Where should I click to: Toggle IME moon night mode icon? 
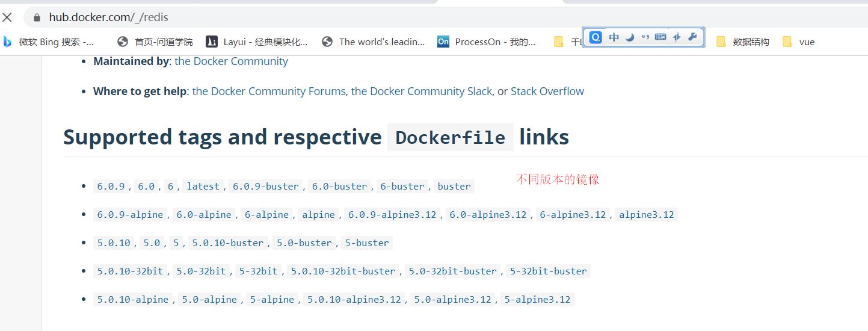[x=630, y=37]
